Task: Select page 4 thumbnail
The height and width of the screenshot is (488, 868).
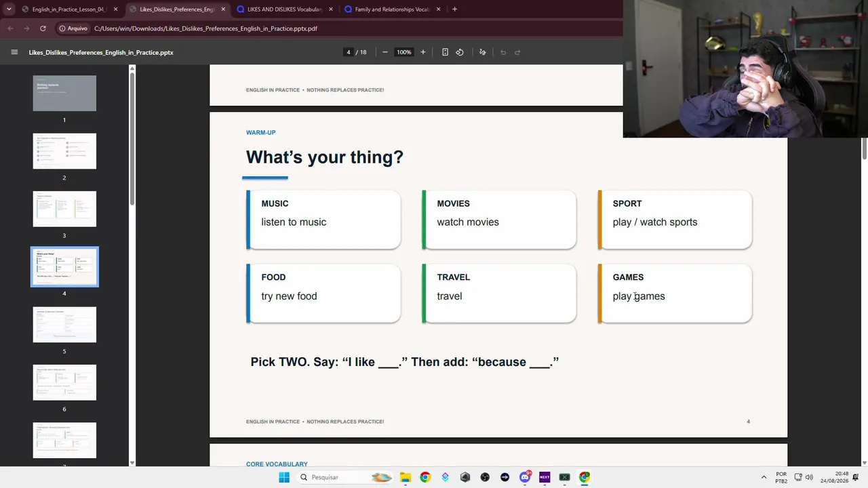Action: (64, 267)
